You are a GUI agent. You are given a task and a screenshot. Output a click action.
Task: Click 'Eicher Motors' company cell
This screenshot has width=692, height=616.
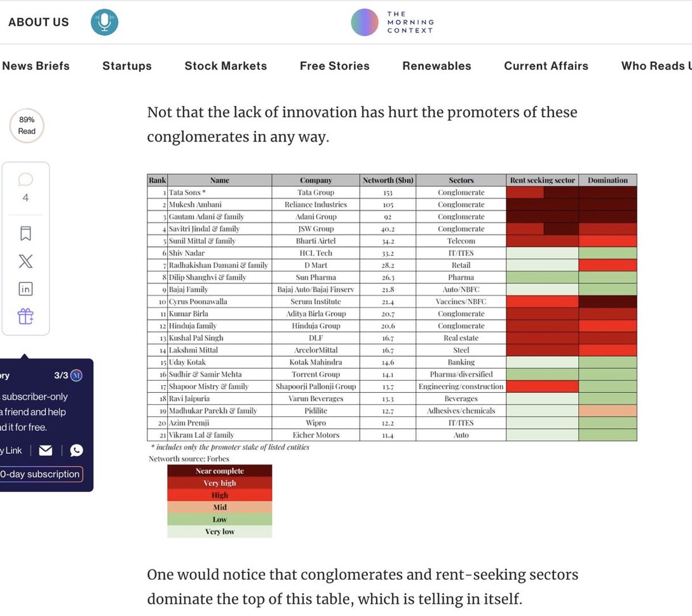[x=316, y=435]
